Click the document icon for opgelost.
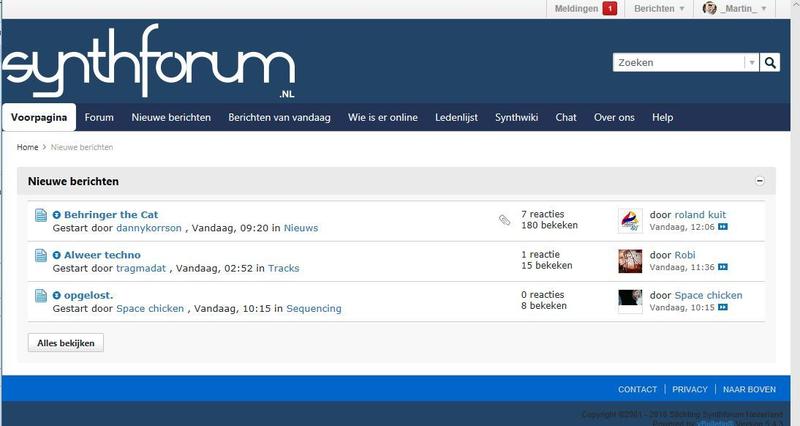 click(x=41, y=296)
